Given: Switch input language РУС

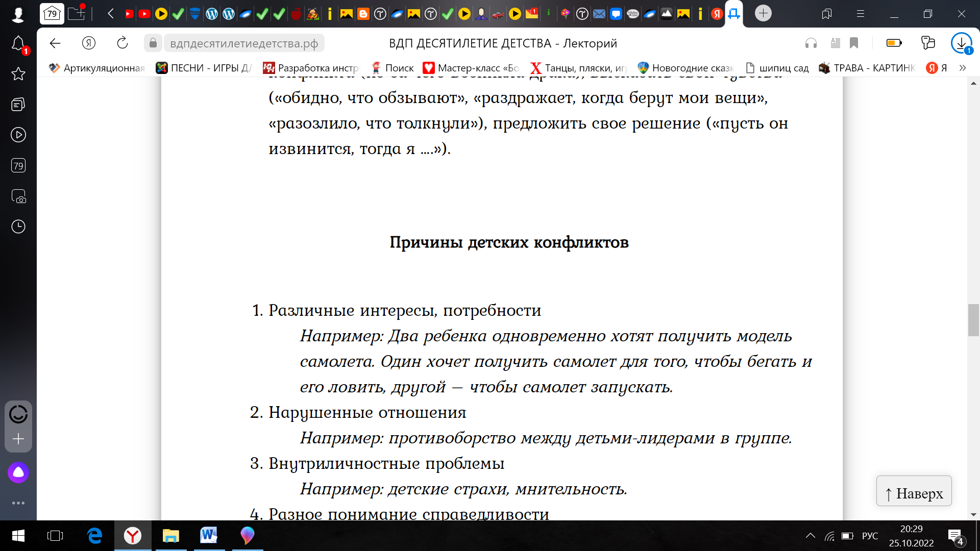Looking at the screenshot, I should click(x=870, y=536).
